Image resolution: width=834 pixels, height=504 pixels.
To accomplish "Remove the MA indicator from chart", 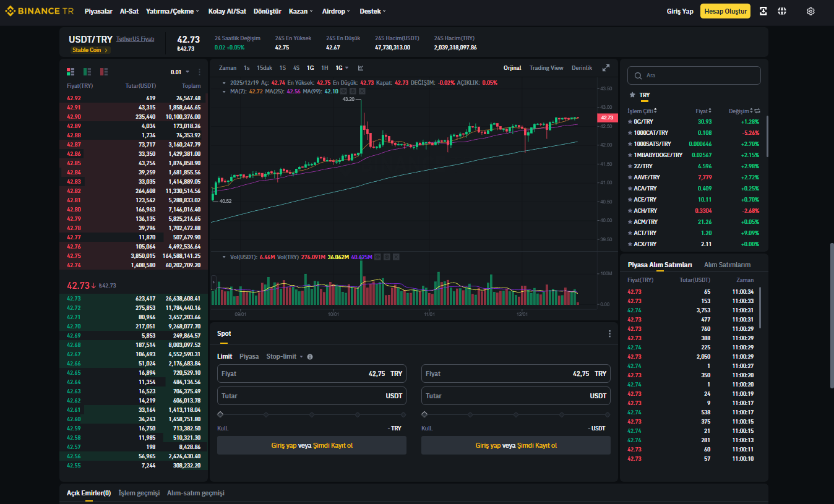I will (x=362, y=91).
